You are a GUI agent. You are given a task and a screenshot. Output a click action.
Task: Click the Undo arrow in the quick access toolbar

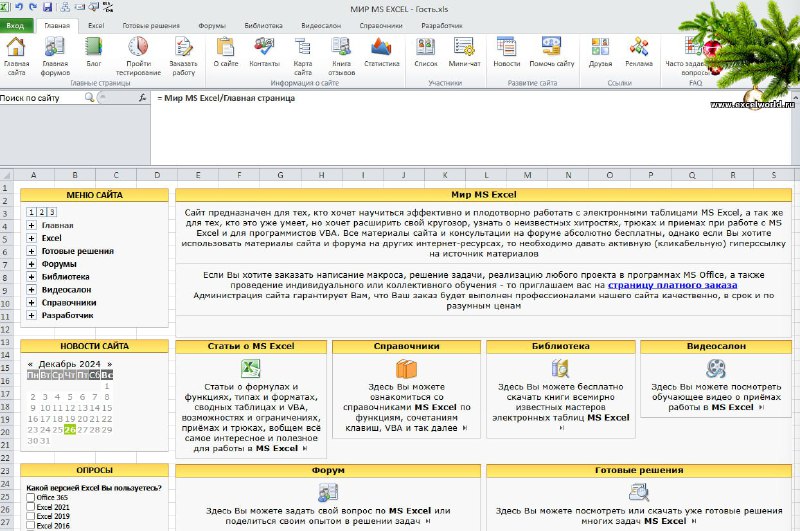pyautogui.click(x=19, y=7)
